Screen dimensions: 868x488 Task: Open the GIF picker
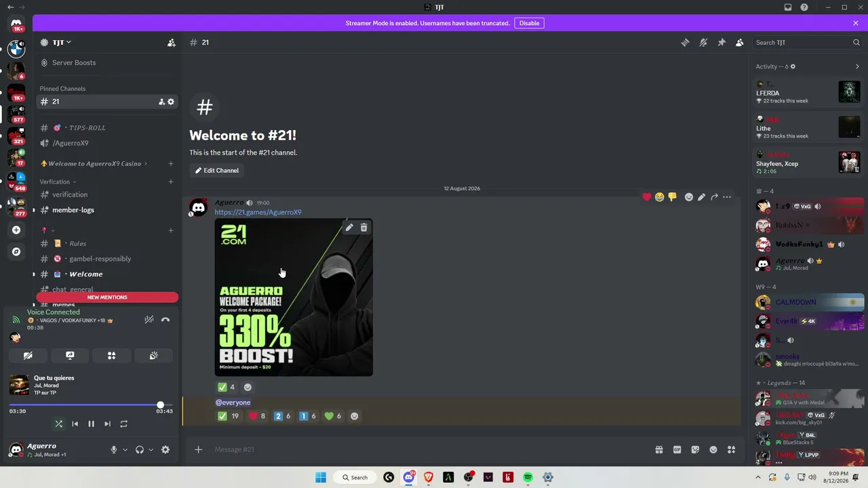coord(677,449)
